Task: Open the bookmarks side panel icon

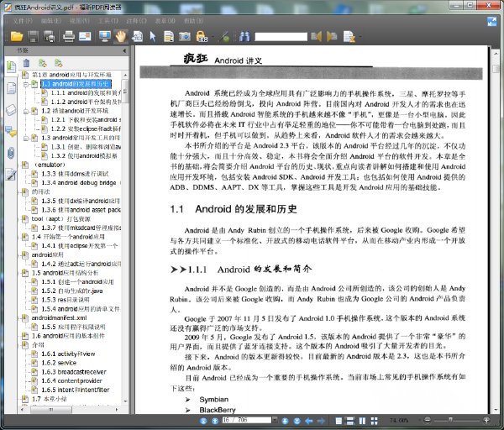Action: pyautogui.click(x=11, y=66)
